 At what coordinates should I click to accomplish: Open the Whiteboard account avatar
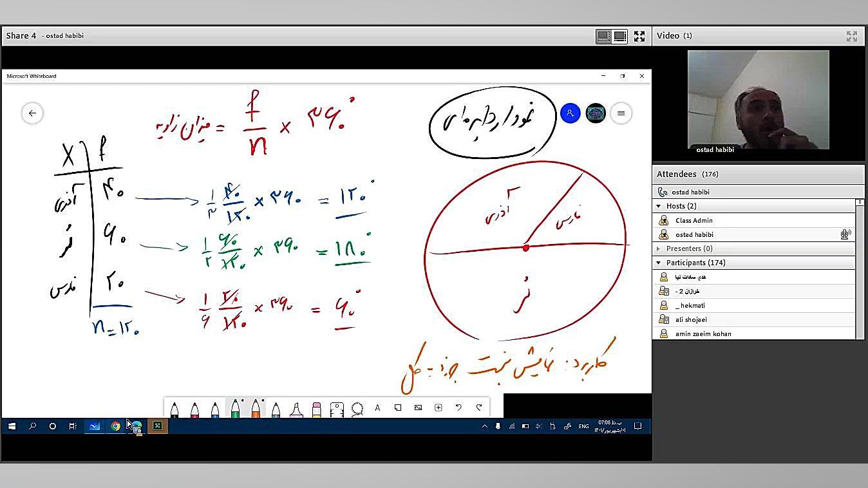point(596,113)
